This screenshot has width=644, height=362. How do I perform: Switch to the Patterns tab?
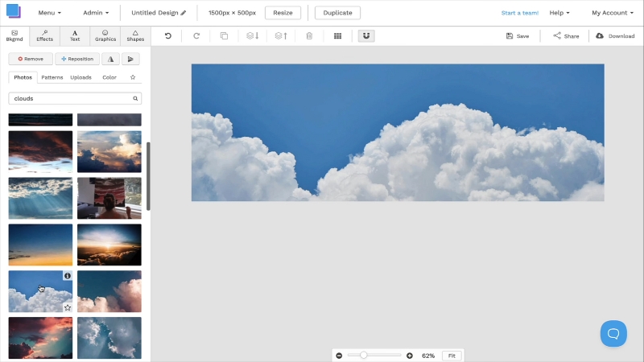(52, 77)
